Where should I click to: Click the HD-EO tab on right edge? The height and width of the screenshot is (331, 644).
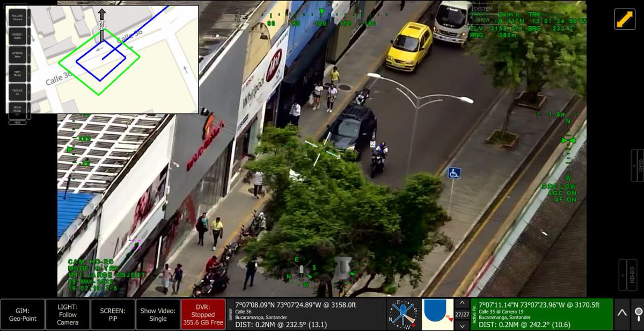631,275
